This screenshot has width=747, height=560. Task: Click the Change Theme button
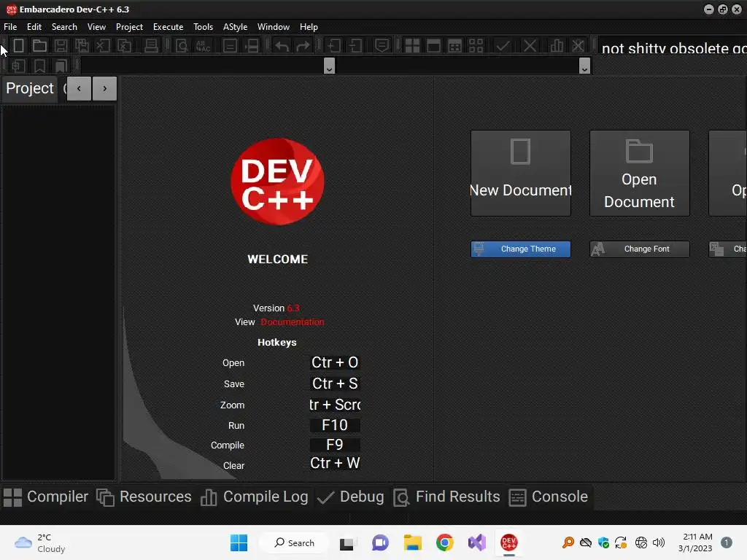(x=521, y=249)
